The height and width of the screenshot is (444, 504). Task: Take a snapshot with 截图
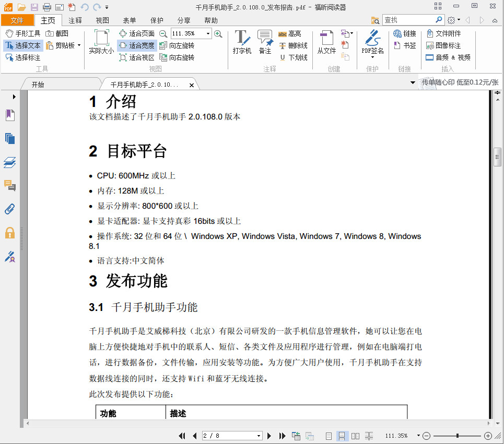[57, 33]
